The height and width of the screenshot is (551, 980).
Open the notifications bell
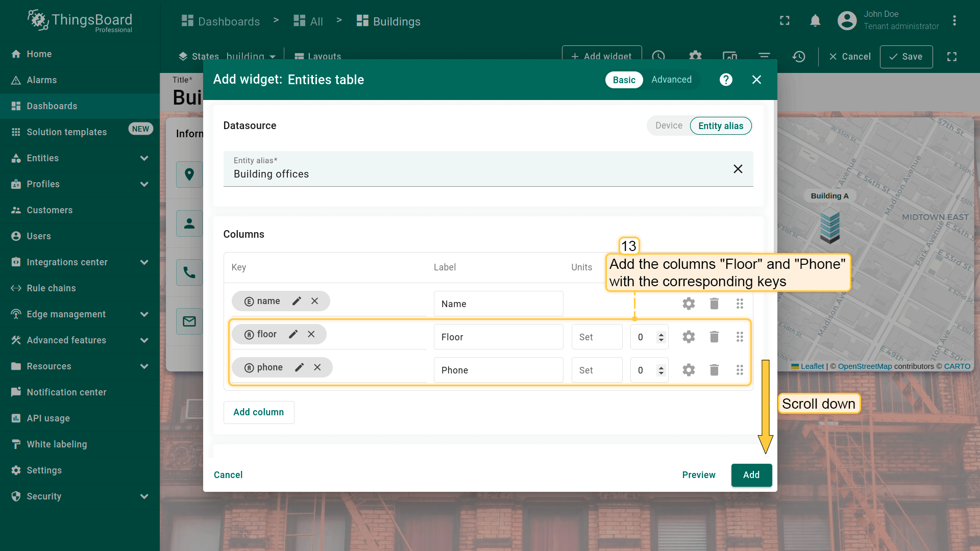point(815,21)
